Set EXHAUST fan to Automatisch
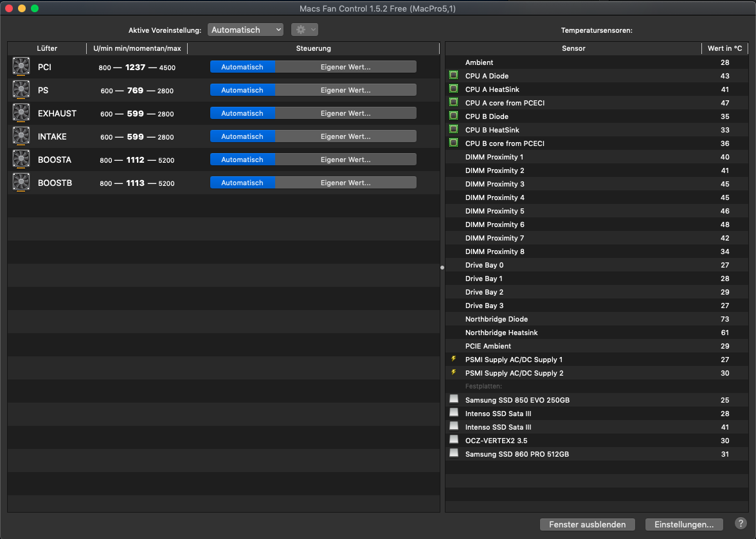Screen dimensions: 756x539 click(x=242, y=113)
